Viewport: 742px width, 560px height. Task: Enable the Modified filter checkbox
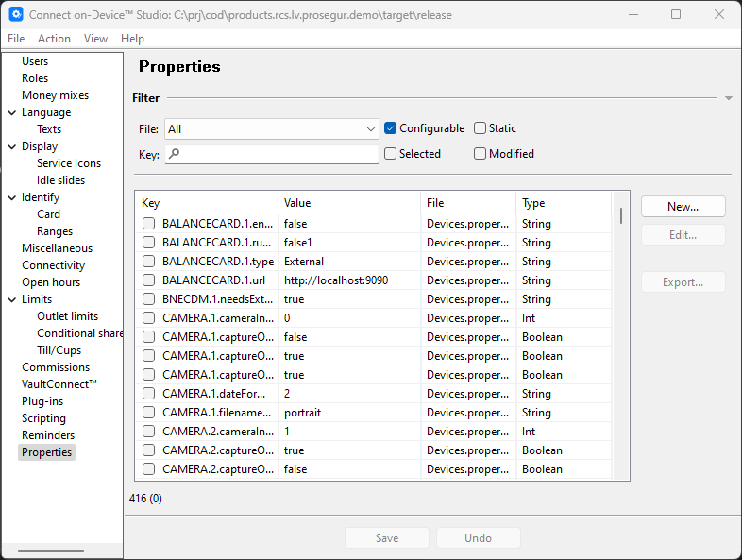pyautogui.click(x=480, y=154)
